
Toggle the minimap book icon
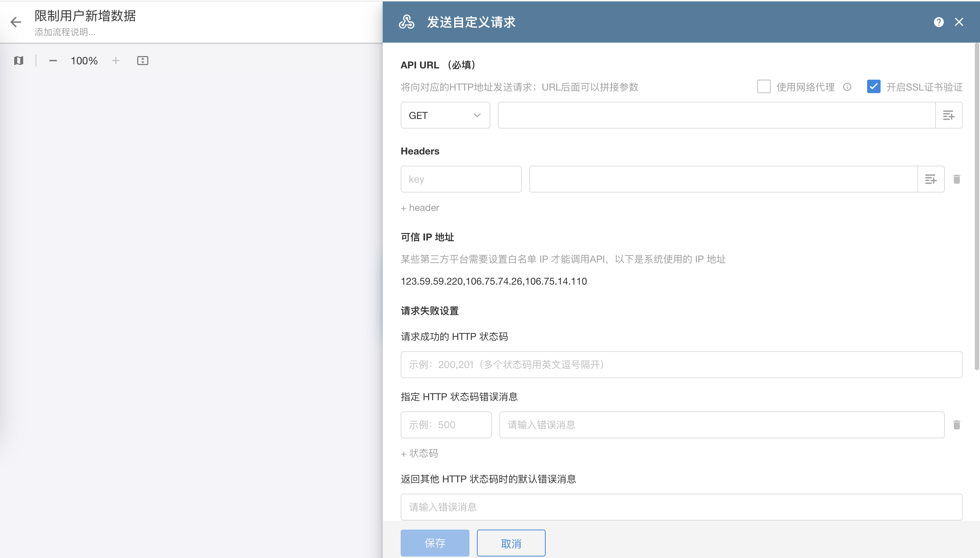point(18,61)
